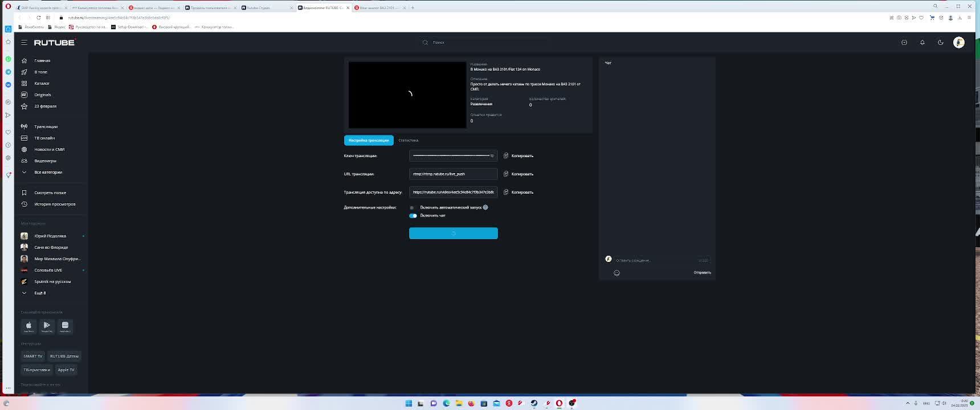Viewport: 980px width, 410px height.
Task: Open Setup-Download bookmark
Action: 130,27
